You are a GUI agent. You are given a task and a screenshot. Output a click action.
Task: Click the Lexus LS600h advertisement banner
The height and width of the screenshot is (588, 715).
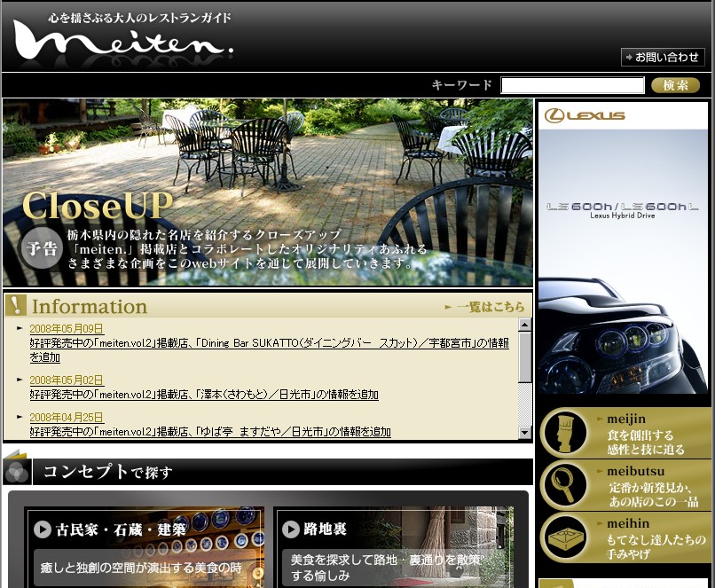(623, 248)
